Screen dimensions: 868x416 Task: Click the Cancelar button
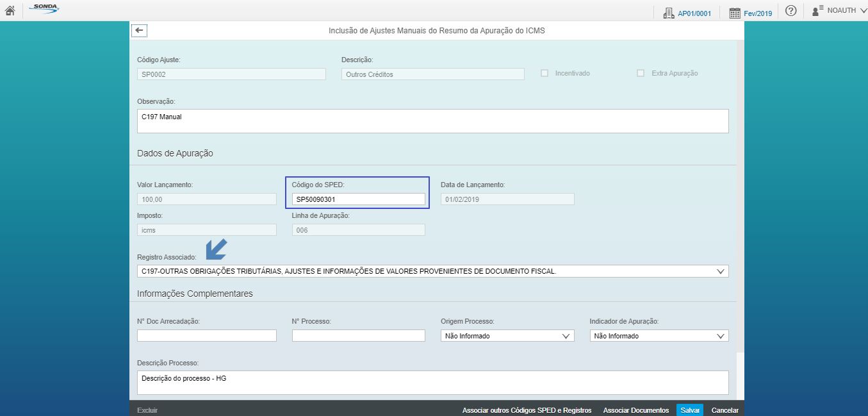[x=725, y=410]
